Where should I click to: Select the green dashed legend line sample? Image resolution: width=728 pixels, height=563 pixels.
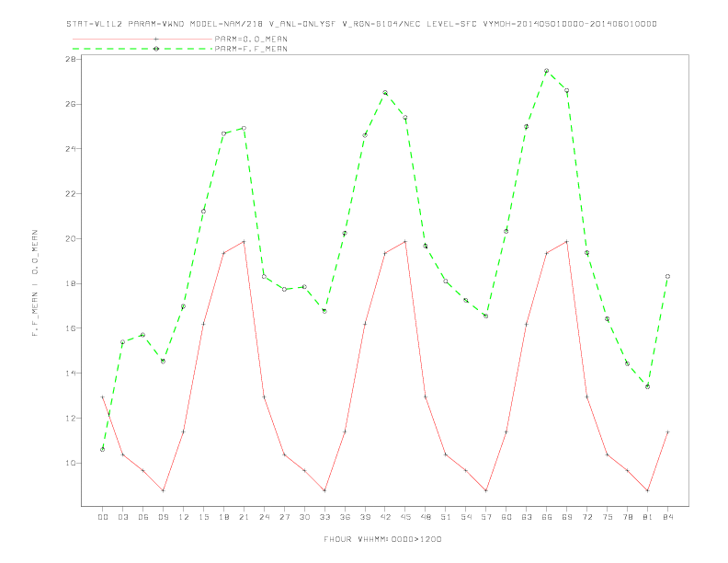tap(142, 49)
